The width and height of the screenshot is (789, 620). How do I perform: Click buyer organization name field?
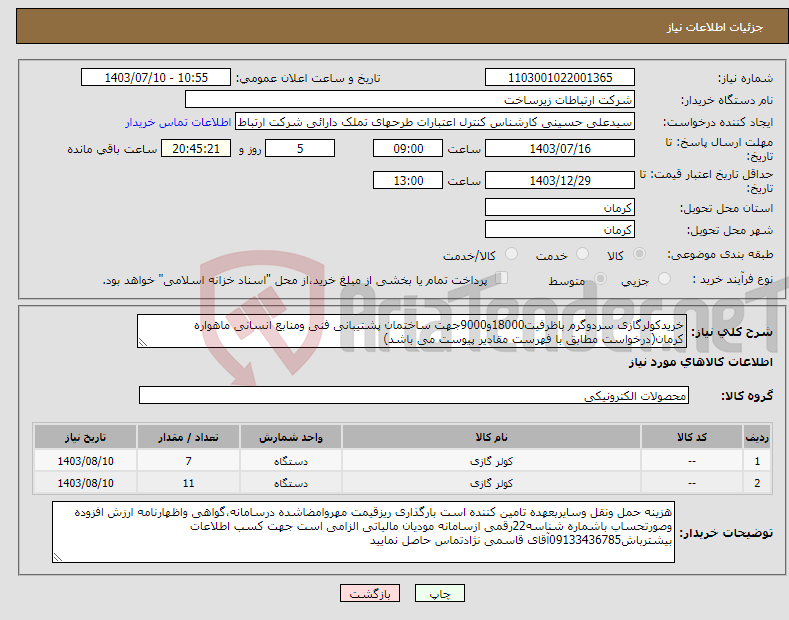tap(410, 100)
